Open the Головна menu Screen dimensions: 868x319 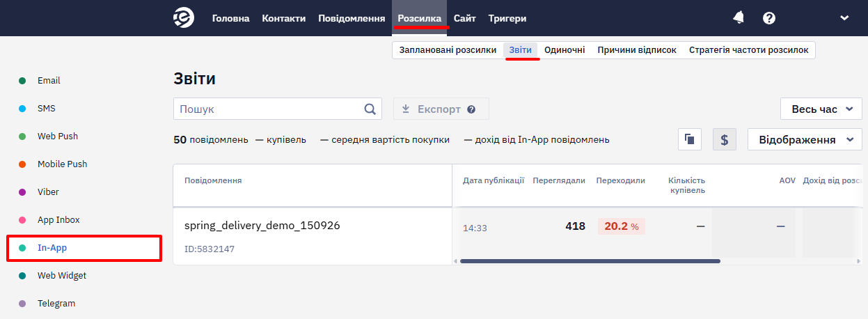pyautogui.click(x=230, y=18)
